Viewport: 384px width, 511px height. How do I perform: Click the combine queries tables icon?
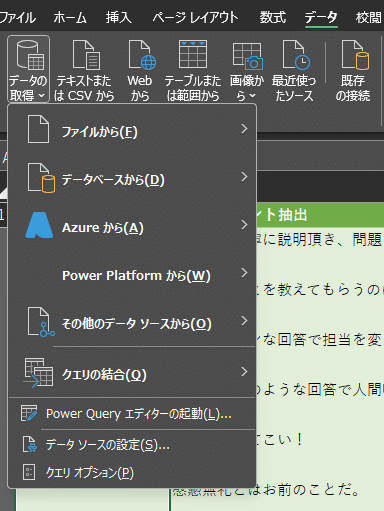[x=38, y=373]
